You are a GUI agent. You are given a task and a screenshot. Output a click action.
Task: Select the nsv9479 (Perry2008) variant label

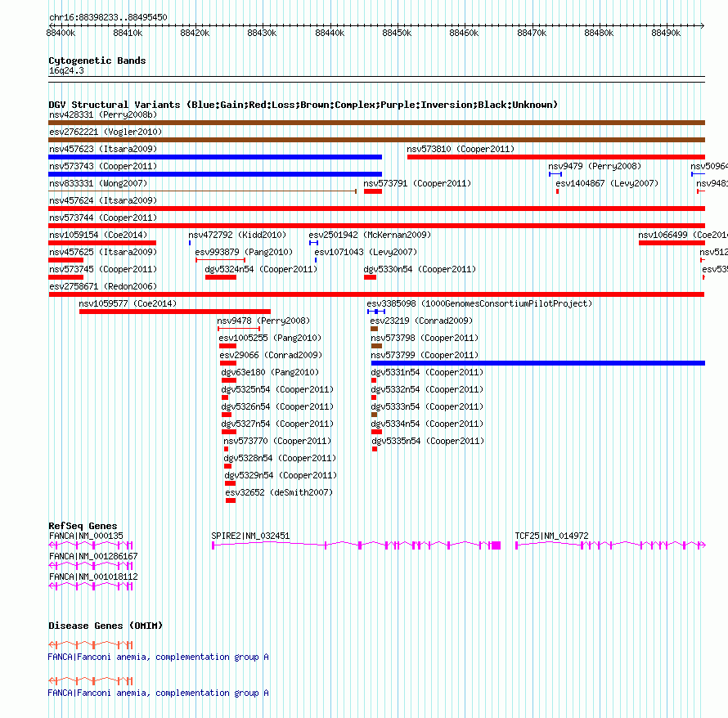pos(595,166)
